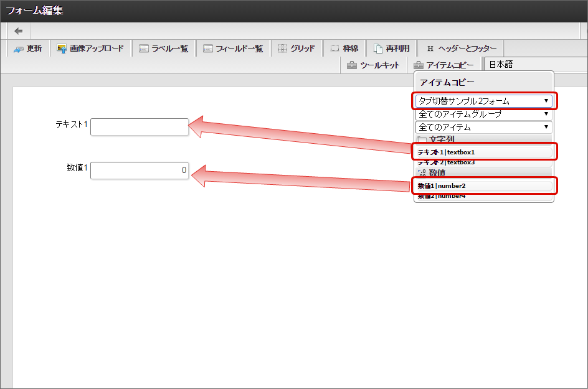The image size is (588, 389).
Task: Select テキスト1|textbox1 item in list
Action: pos(484,152)
